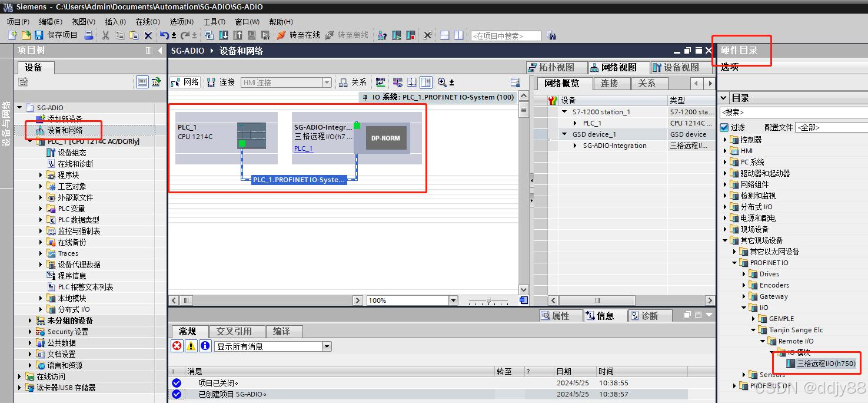The height and width of the screenshot is (403, 868).
Task: Click the assign device name icon
Action: [x=381, y=82]
